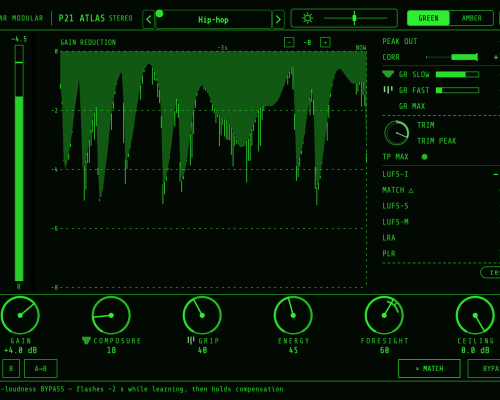
Task: Click the -3s time marker on graph
Action: pyautogui.click(x=222, y=48)
